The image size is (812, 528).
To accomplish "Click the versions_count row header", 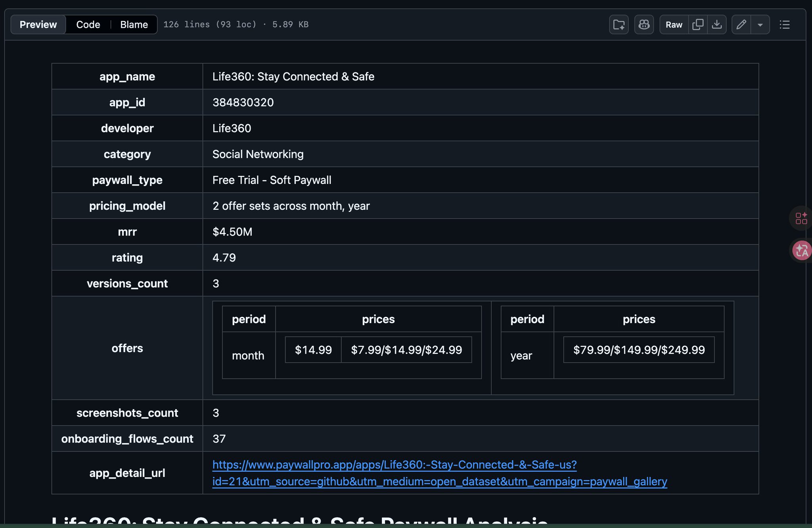I will (x=127, y=283).
